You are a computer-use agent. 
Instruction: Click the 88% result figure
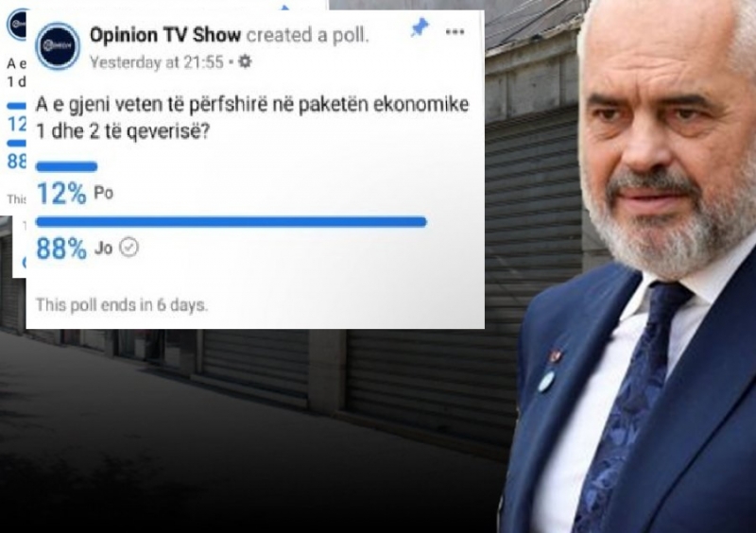[x=61, y=249]
